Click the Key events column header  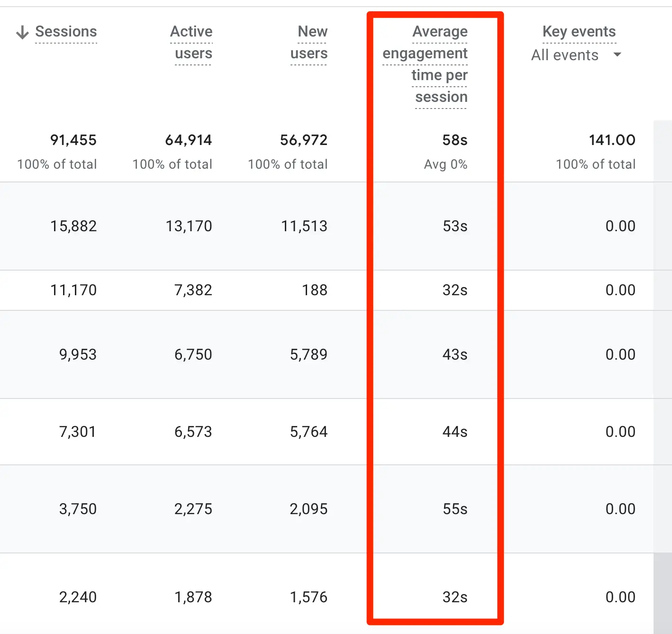click(x=579, y=32)
